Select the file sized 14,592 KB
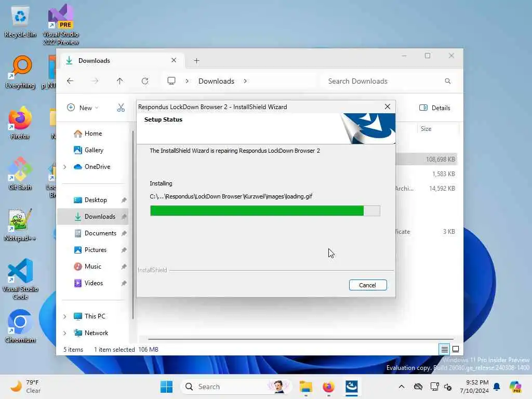The image size is (532, 399). pos(427,188)
